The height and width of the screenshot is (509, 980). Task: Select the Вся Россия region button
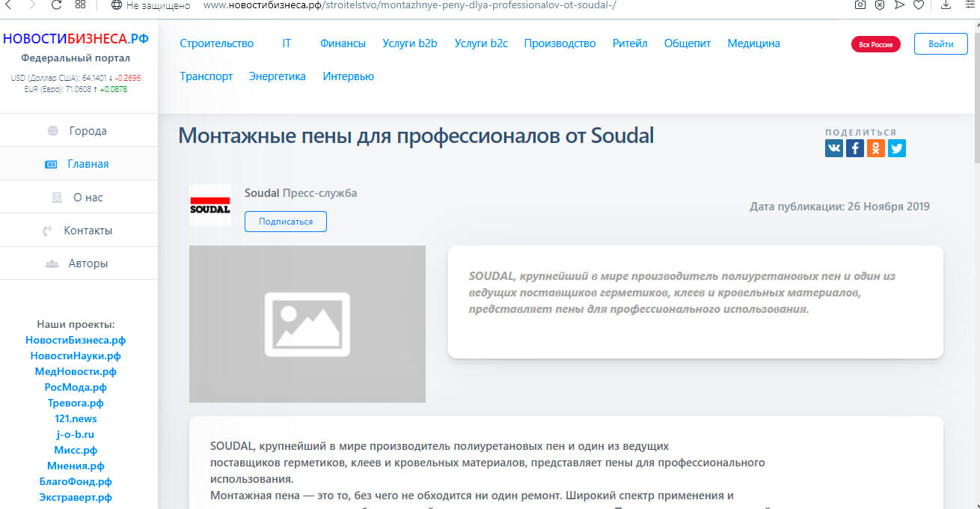click(876, 44)
